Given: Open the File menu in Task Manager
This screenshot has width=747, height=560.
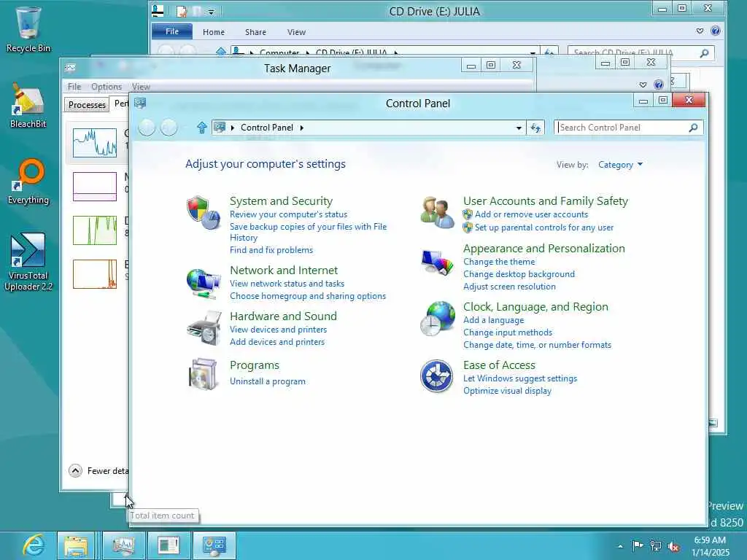Looking at the screenshot, I should tap(74, 87).
